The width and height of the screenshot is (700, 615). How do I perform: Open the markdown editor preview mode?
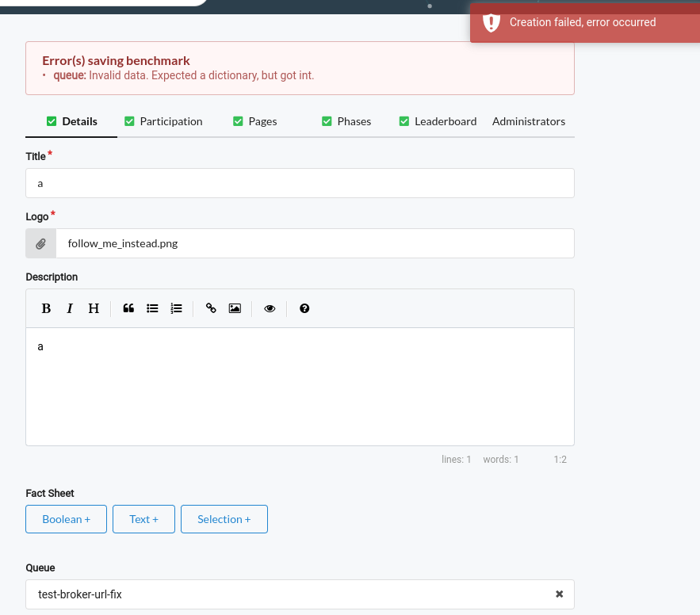[x=270, y=308]
